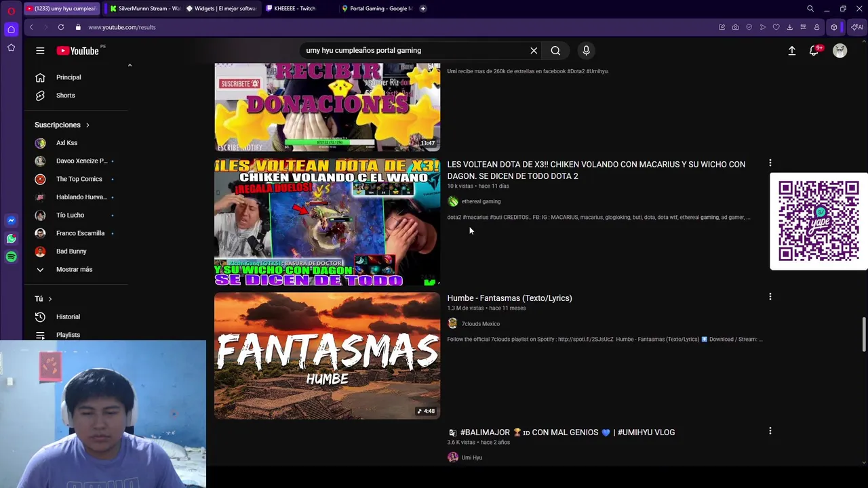Open LES VOLTEAN DOTA video thumbnail
Image resolution: width=868 pixels, height=488 pixels.
pos(328,222)
